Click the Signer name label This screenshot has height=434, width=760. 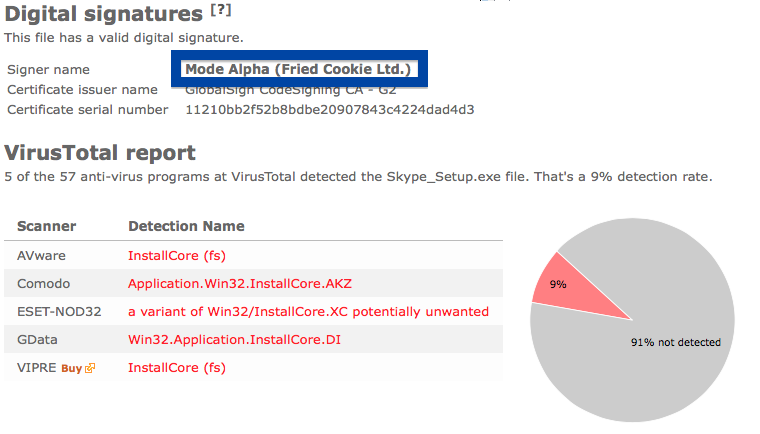(48, 70)
